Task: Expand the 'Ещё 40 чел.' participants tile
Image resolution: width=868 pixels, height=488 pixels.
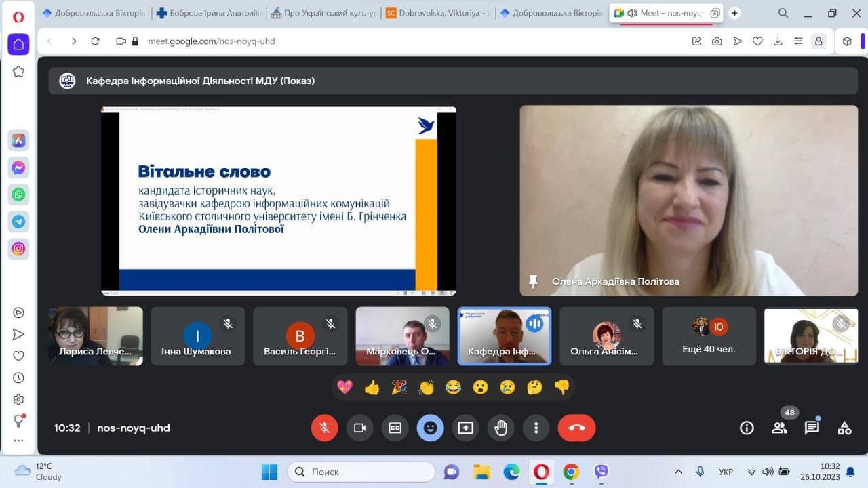Action: (x=709, y=336)
